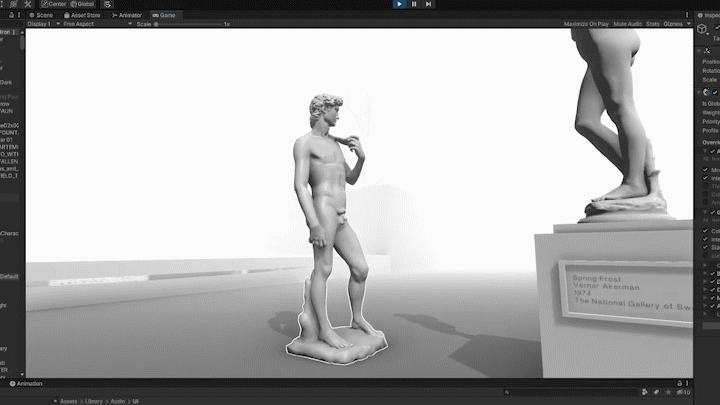Click the Pause button in the toolbar
Image resolution: width=720 pixels, height=405 pixels.
point(414,4)
